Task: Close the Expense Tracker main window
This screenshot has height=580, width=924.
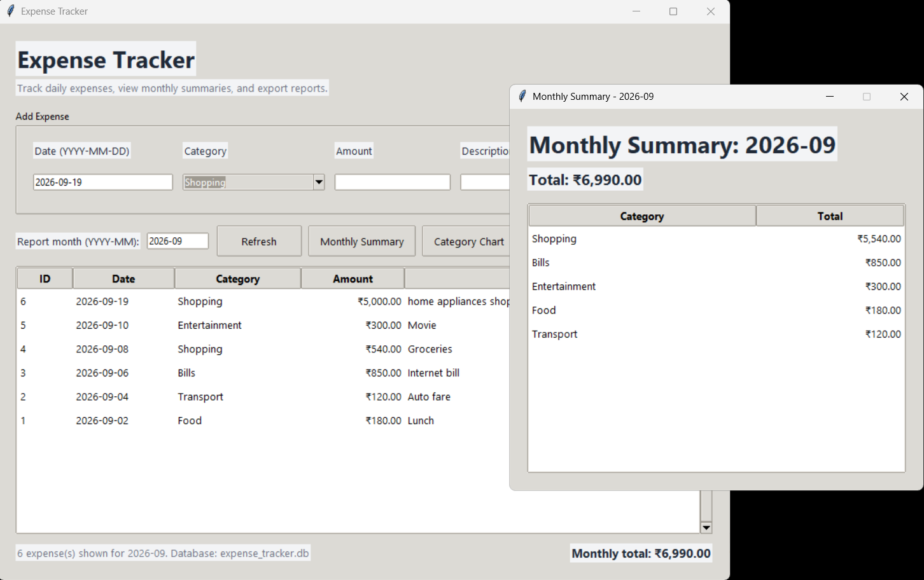Action: (711, 11)
